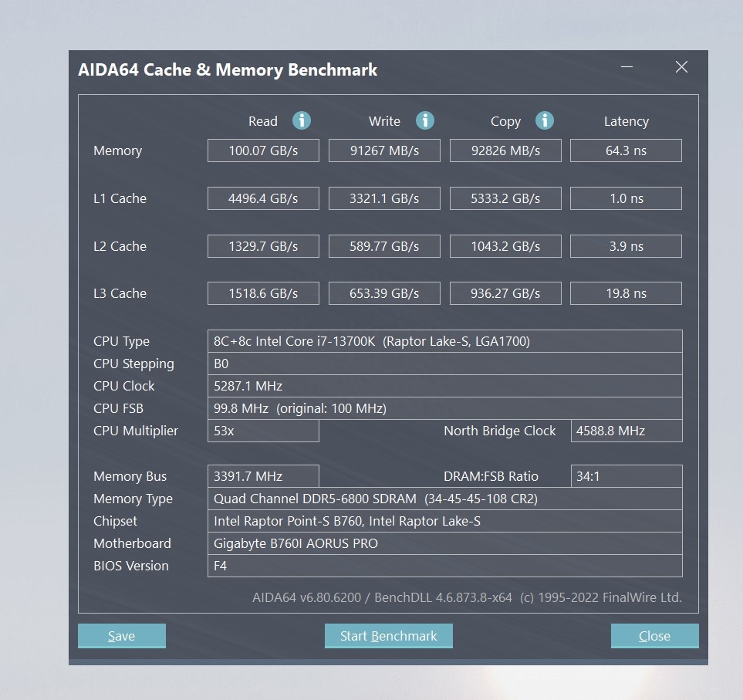Click the CPU Type field Intel Core i7-13700K
The height and width of the screenshot is (700, 743).
coord(445,341)
